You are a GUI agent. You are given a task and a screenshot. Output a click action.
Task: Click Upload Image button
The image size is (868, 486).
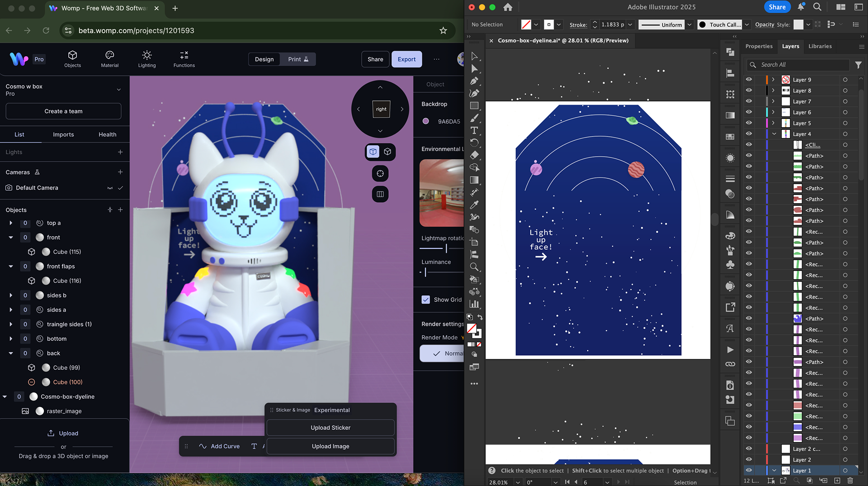(330, 446)
